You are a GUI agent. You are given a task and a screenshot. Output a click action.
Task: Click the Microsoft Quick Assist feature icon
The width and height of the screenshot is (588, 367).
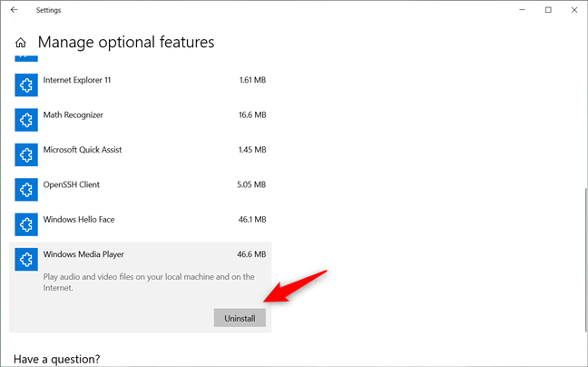[x=26, y=154]
